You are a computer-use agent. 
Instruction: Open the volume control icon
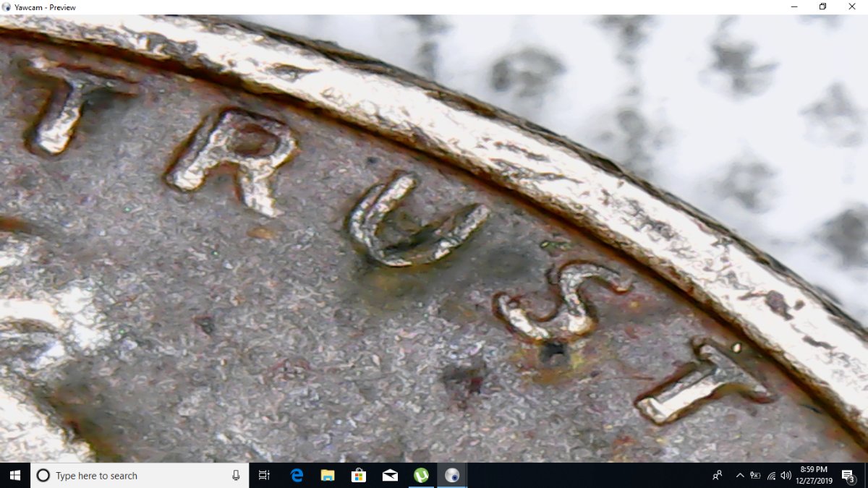(x=786, y=475)
